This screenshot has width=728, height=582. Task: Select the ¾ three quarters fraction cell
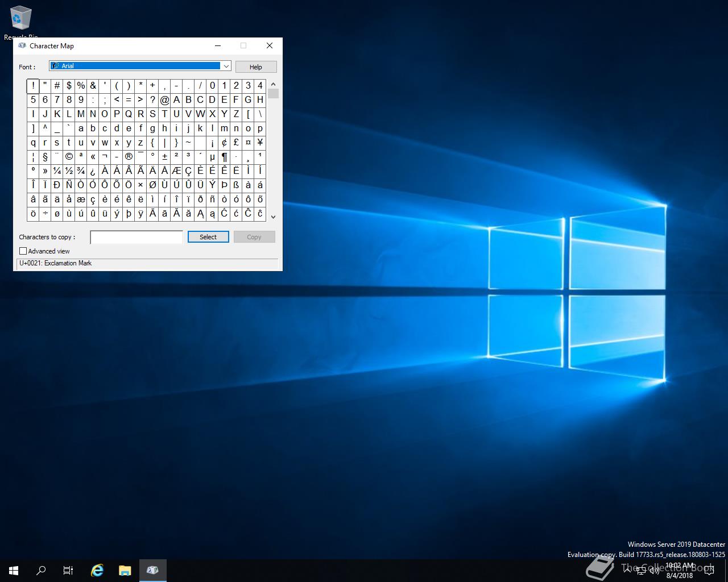point(81,171)
